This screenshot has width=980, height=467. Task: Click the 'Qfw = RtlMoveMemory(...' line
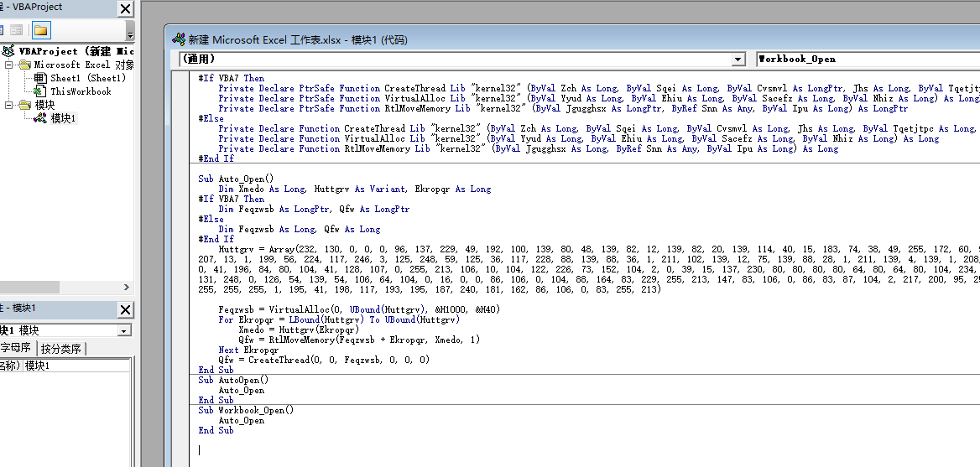[359, 340]
